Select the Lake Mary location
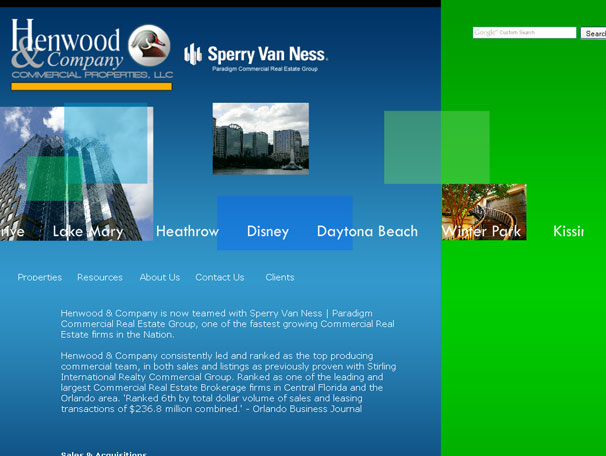 [x=88, y=231]
